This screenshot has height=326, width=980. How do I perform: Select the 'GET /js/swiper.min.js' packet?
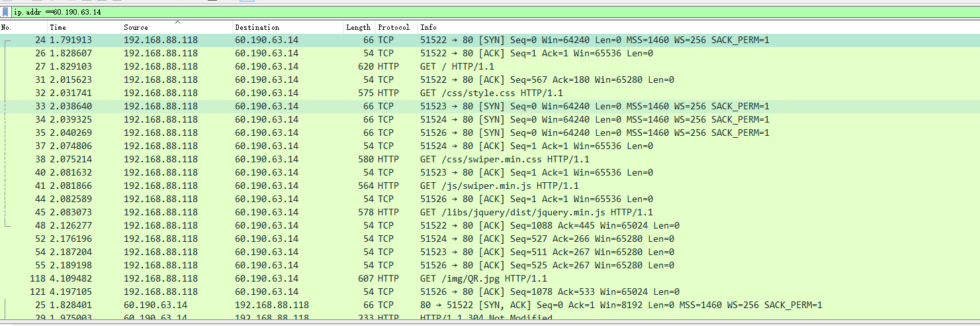pos(490,186)
